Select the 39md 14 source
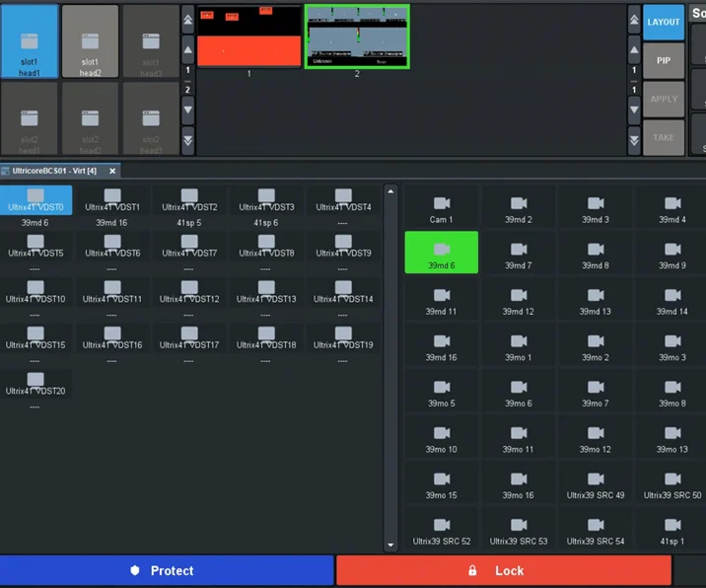This screenshot has height=588, width=706. (672, 298)
